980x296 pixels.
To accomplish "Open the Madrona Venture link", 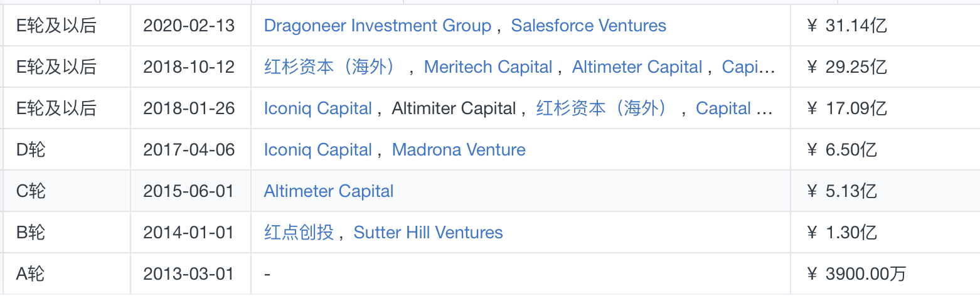I will point(459,150).
